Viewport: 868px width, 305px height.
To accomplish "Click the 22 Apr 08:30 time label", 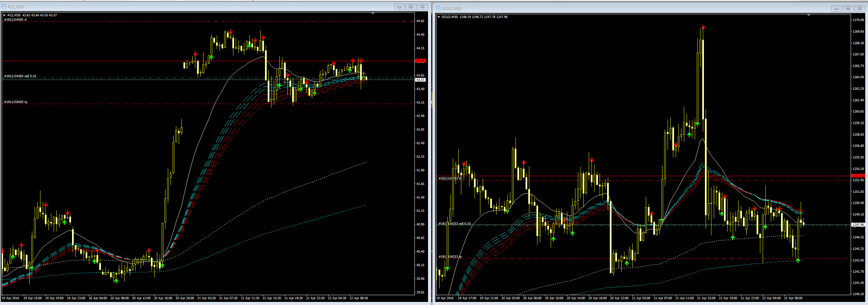I will pyautogui.click(x=359, y=298).
